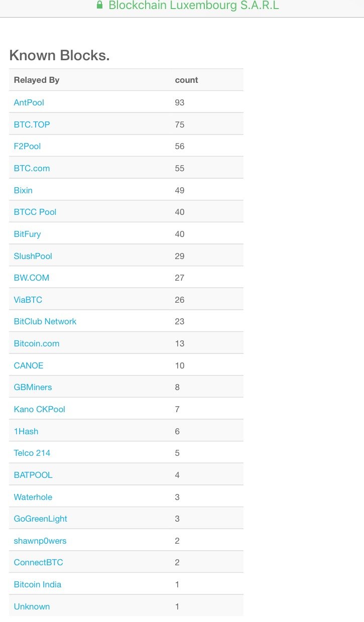Open the Kano CKPool link
Image resolution: width=364 pixels, height=622 pixels.
point(40,409)
